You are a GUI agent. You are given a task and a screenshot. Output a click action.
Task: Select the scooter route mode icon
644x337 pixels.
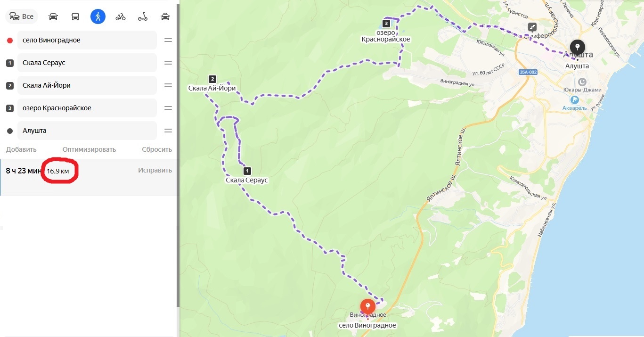click(143, 16)
